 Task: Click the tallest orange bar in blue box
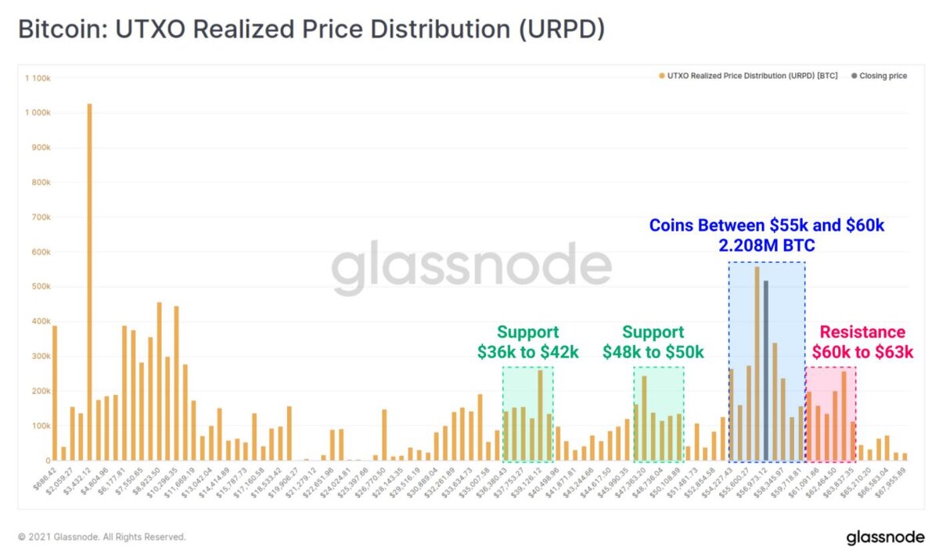757,364
